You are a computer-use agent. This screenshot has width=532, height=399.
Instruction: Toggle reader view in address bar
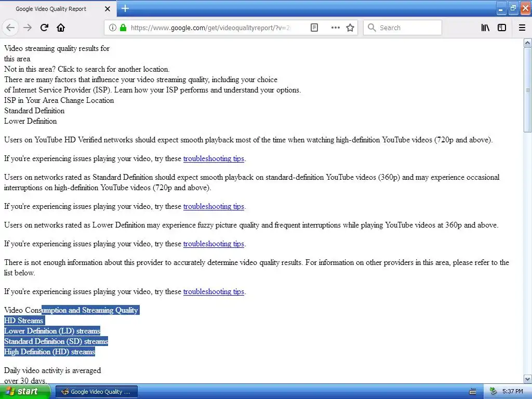(314, 28)
